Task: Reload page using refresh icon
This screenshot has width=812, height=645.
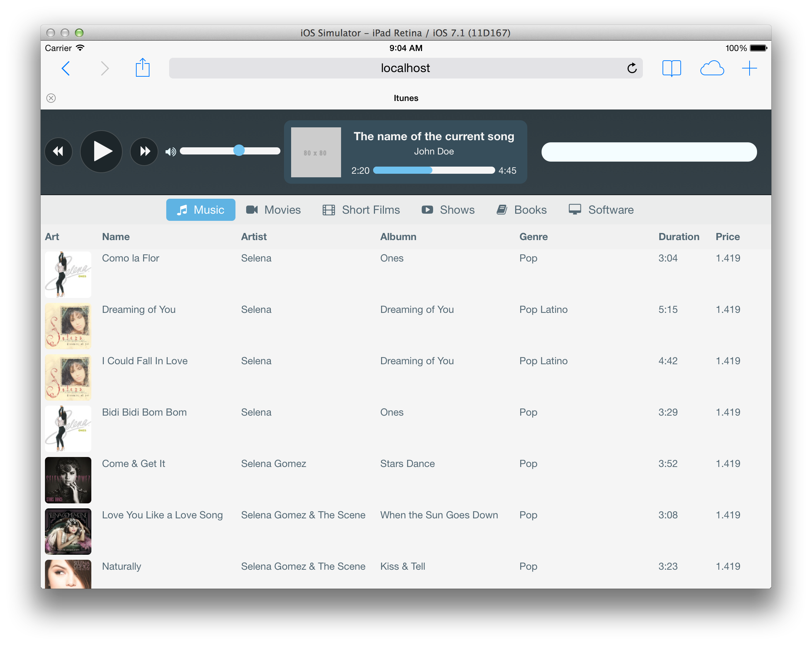Action: point(631,68)
